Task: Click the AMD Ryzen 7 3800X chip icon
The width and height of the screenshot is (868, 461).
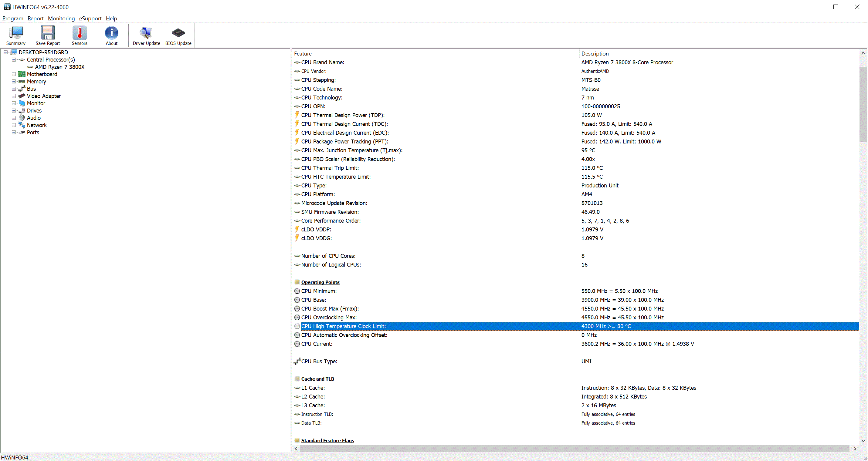Action: coord(30,67)
